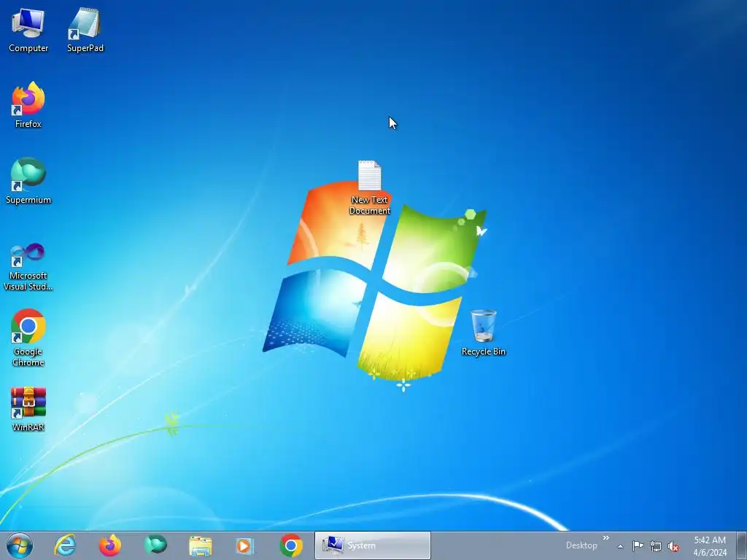This screenshot has width=747, height=560.
Task: Select the Computer desktop icon
Action: 28,31
